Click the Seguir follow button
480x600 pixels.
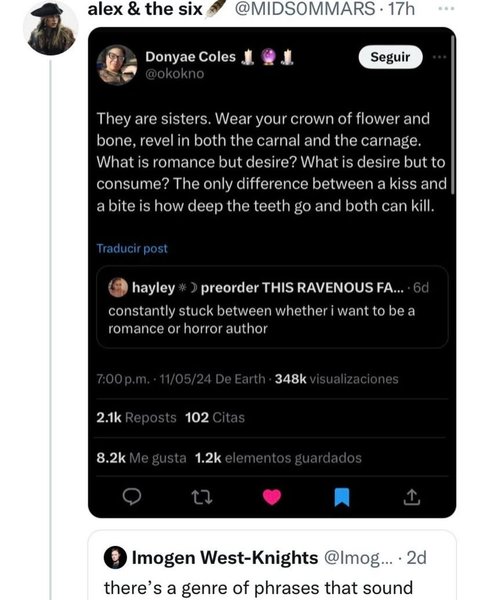pos(390,57)
